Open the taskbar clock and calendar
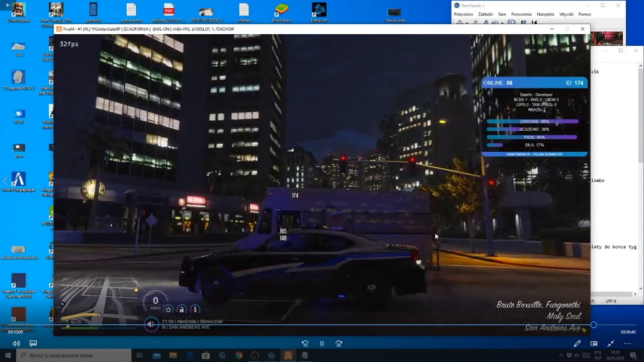 click(615, 355)
